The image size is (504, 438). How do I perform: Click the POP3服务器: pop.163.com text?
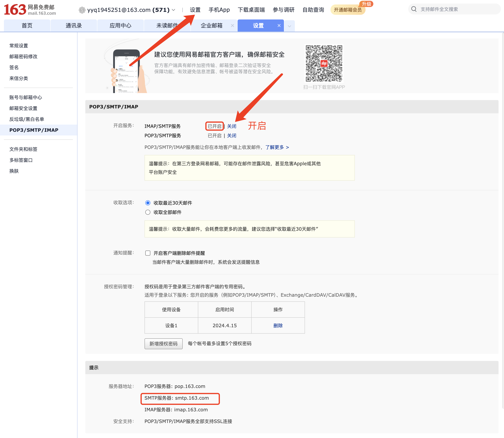coord(175,386)
